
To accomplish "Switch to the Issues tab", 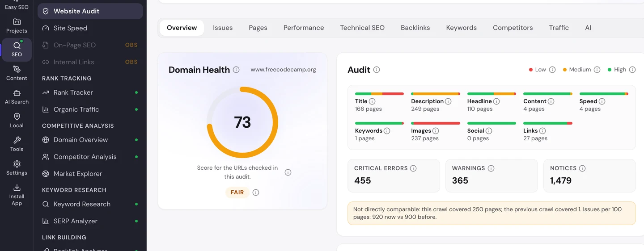I will pos(223,28).
